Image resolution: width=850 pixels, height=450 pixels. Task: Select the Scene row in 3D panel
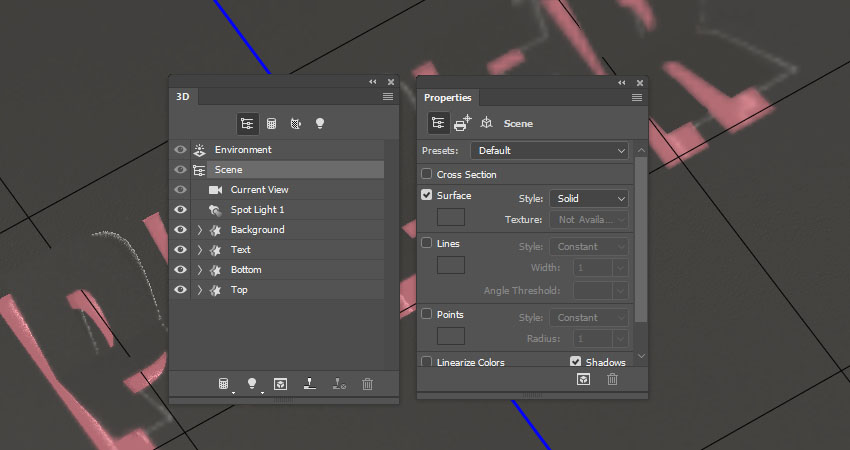(277, 170)
